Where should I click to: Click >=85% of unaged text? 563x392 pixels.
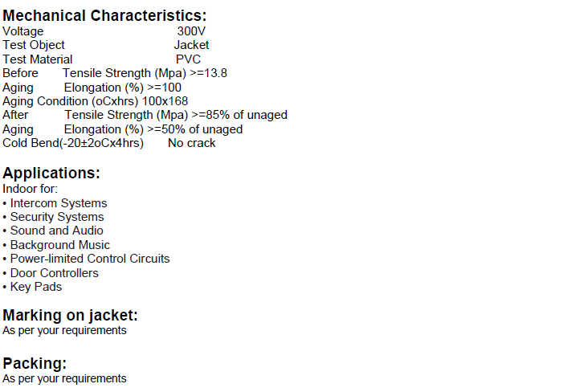click(239, 115)
